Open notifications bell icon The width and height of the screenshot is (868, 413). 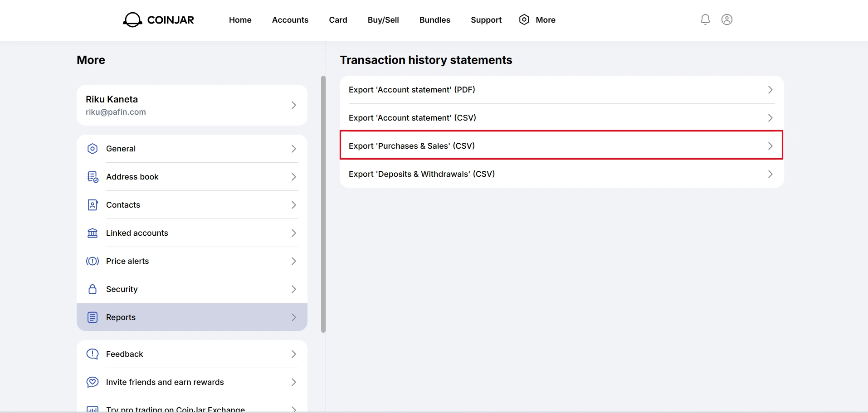click(705, 19)
